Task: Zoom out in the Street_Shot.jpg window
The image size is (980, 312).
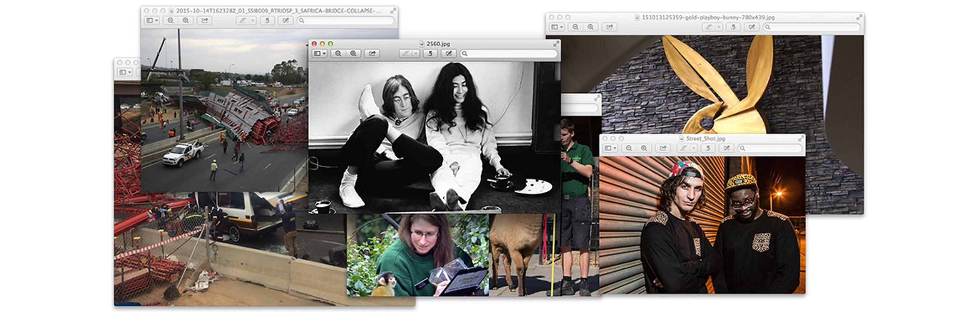Action: point(629,148)
